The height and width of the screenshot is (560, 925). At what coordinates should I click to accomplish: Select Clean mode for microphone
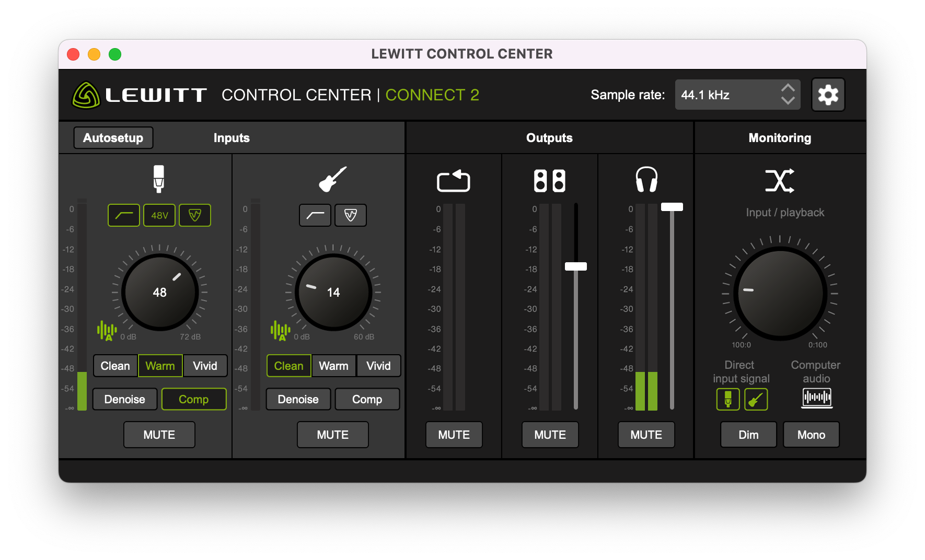coord(115,366)
